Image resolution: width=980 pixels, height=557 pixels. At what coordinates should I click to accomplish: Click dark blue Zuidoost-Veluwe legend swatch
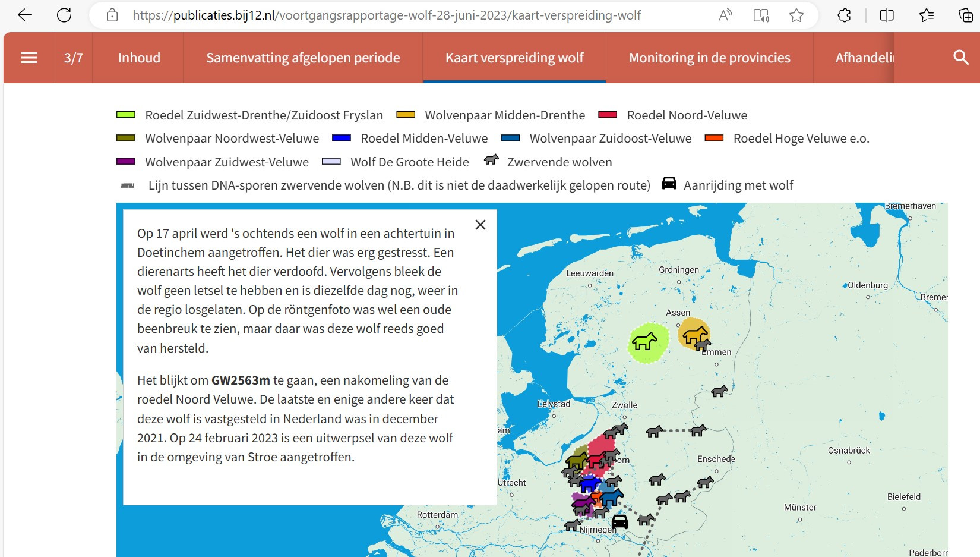click(x=510, y=138)
